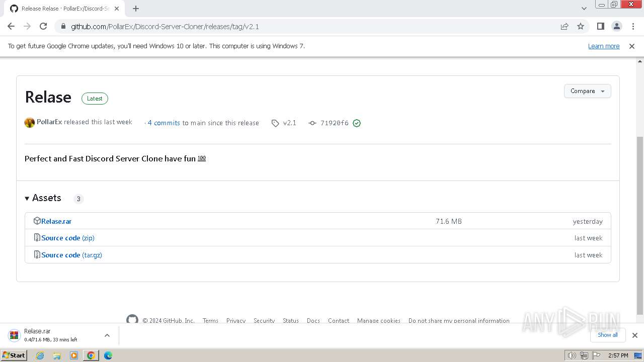Open the 4 commits link
This screenshot has height=362, width=644.
pos(164,123)
